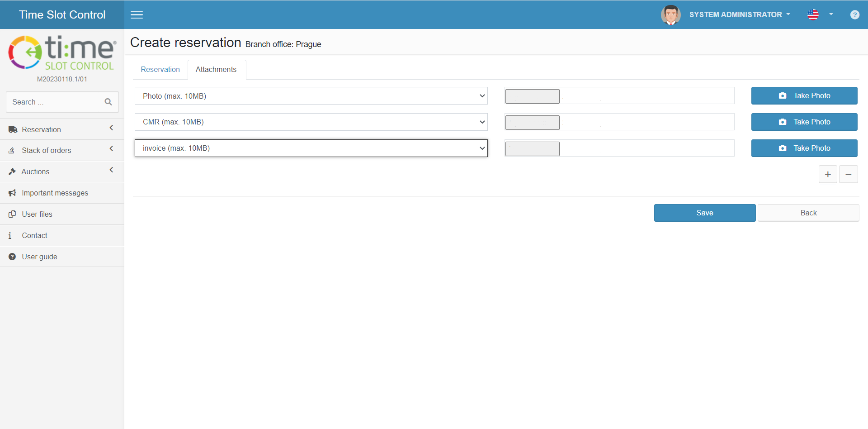Click Take Photo for the invoice row
The height and width of the screenshot is (429, 868).
tap(804, 148)
